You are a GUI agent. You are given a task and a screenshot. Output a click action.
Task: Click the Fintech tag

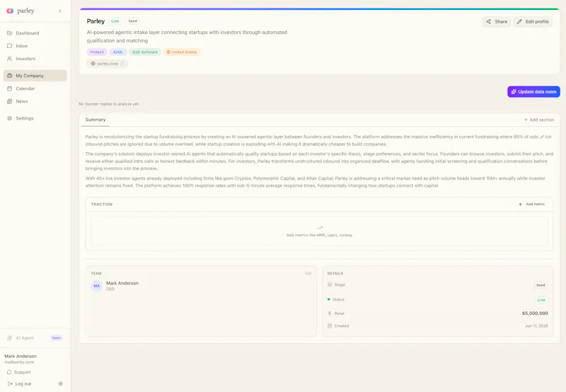[x=97, y=52]
